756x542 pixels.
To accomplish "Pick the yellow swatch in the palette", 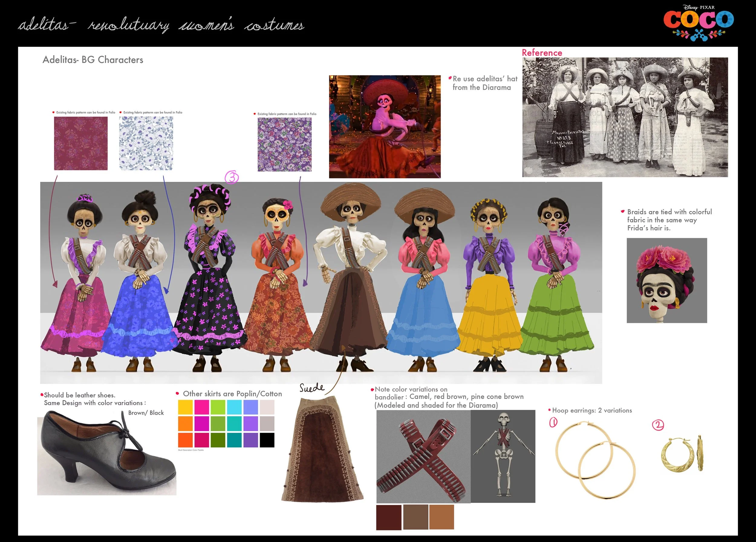I will tap(185, 407).
